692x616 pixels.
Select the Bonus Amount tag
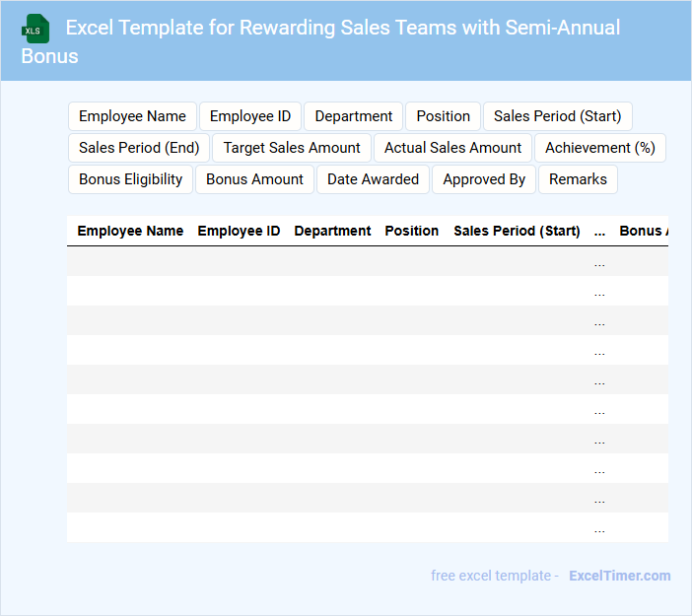254,179
